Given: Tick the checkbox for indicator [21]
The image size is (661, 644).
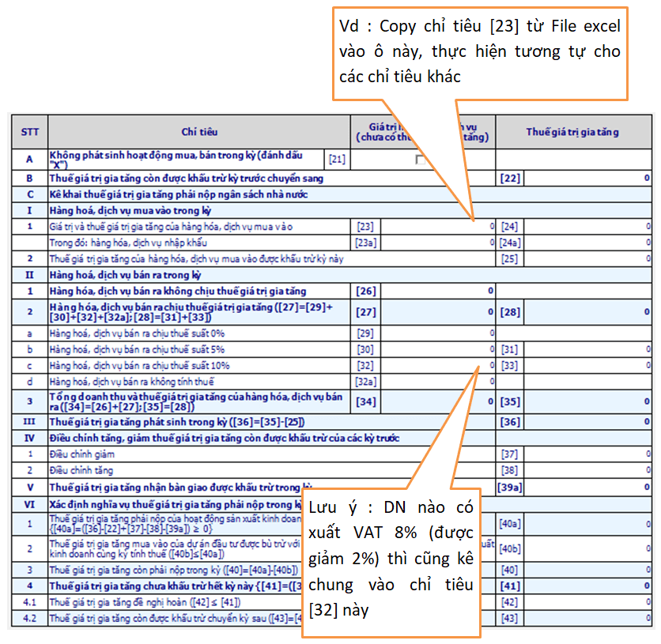Looking at the screenshot, I should 420,160.
